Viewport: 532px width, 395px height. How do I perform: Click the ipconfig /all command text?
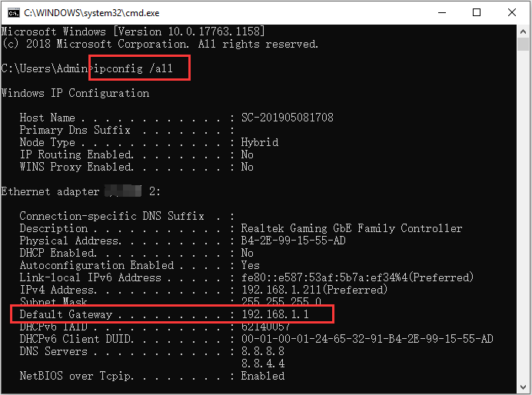[x=133, y=68]
